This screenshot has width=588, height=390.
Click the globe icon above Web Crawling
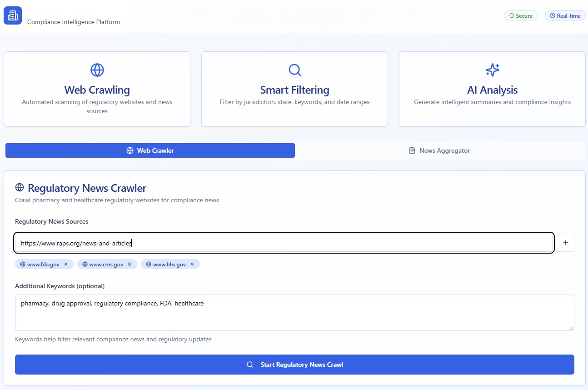[x=97, y=70]
